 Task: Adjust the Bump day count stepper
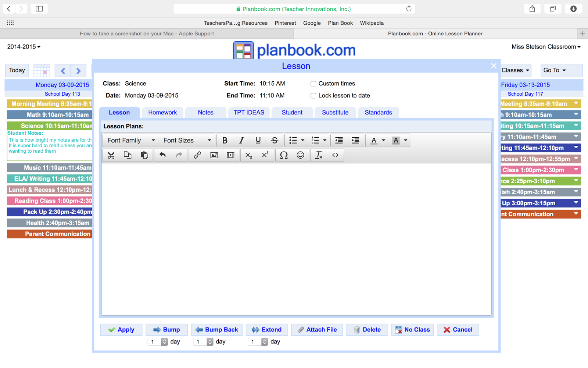(x=165, y=342)
